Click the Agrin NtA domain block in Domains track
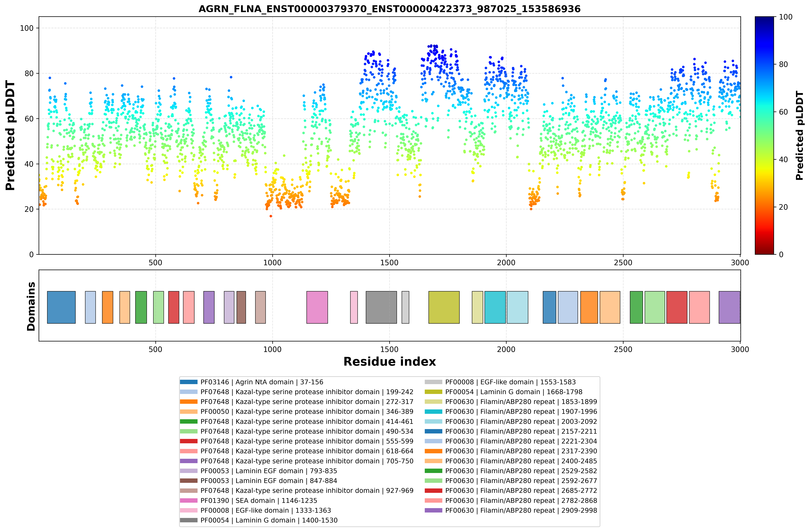The height and width of the screenshot is (532, 810). [61, 307]
